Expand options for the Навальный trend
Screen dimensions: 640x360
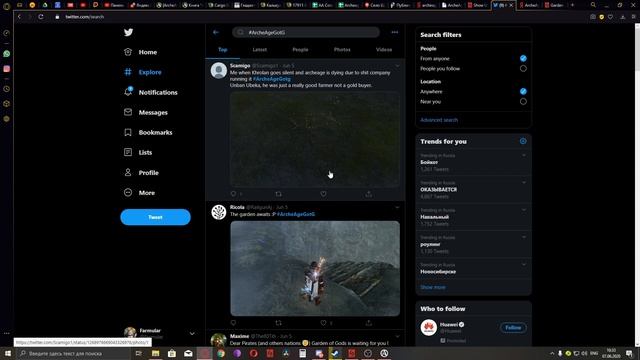524,210
